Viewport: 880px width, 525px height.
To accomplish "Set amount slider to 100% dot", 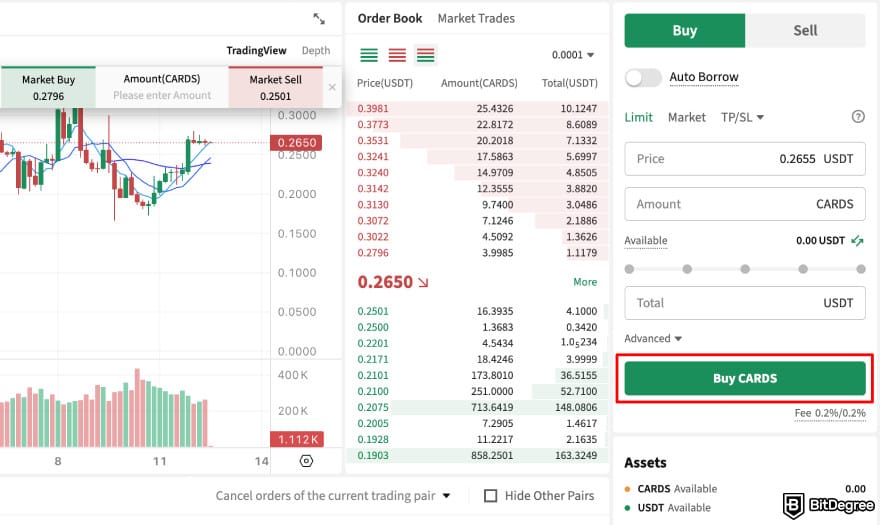I will click(x=861, y=269).
